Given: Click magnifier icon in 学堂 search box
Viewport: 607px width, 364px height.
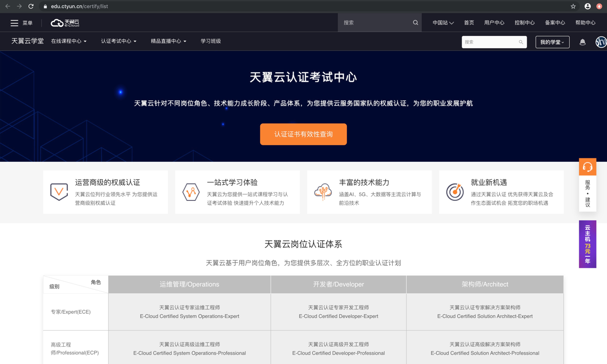Looking at the screenshot, I should coord(521,42).
